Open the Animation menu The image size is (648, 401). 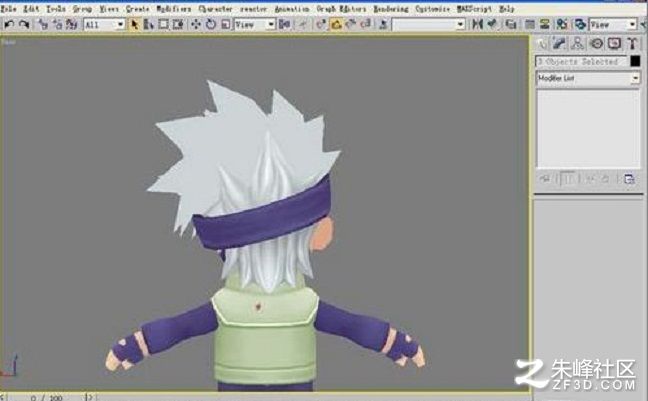[292, 9]
